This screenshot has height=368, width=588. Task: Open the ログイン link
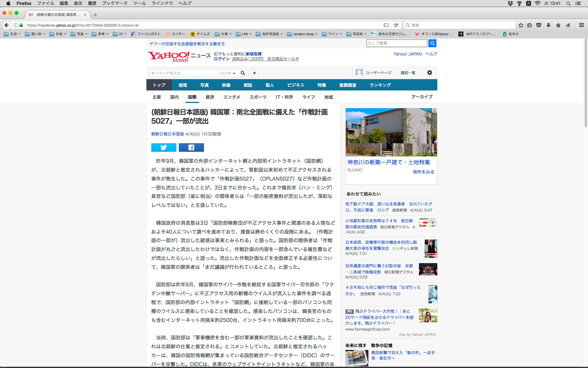click(221, 59)
